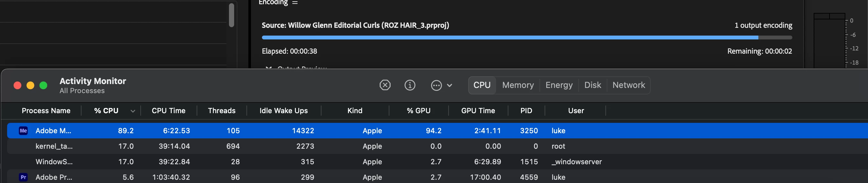Click the encoding progress bar
The image size is (868, 183).
527,38
